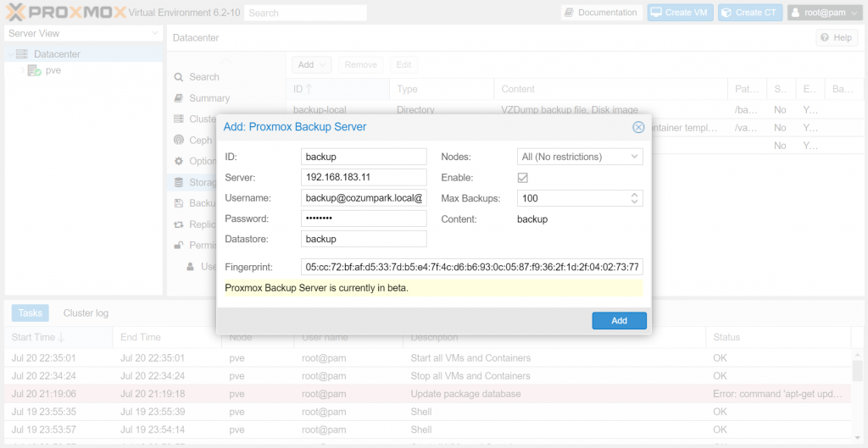Click the Create VM monitor icon
The height and width of the screenshot is (448, 868).
(657, 12)
